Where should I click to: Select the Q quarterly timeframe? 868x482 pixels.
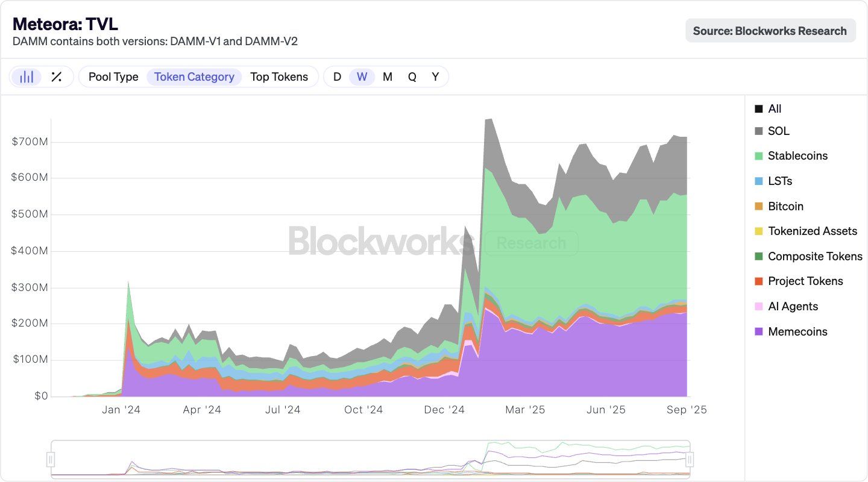tap(411, 77)
